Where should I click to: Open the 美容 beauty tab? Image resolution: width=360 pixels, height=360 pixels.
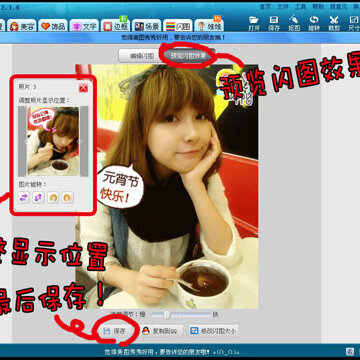(x=23, y=26)
